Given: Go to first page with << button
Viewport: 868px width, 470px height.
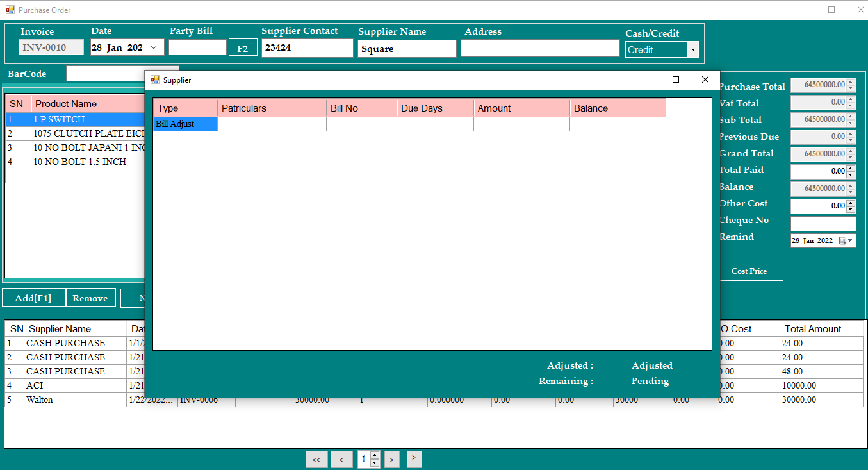Looking at the screenshot, I should point(316,460).
